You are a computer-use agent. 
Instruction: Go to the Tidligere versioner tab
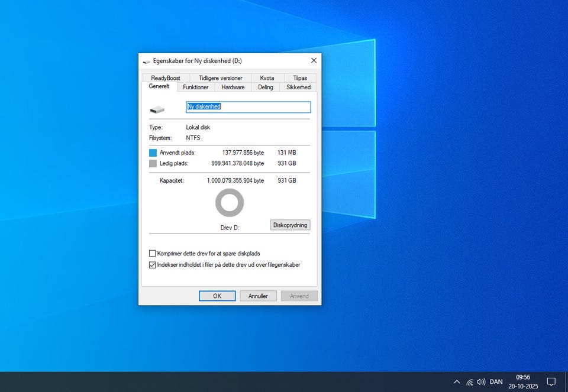220,78
